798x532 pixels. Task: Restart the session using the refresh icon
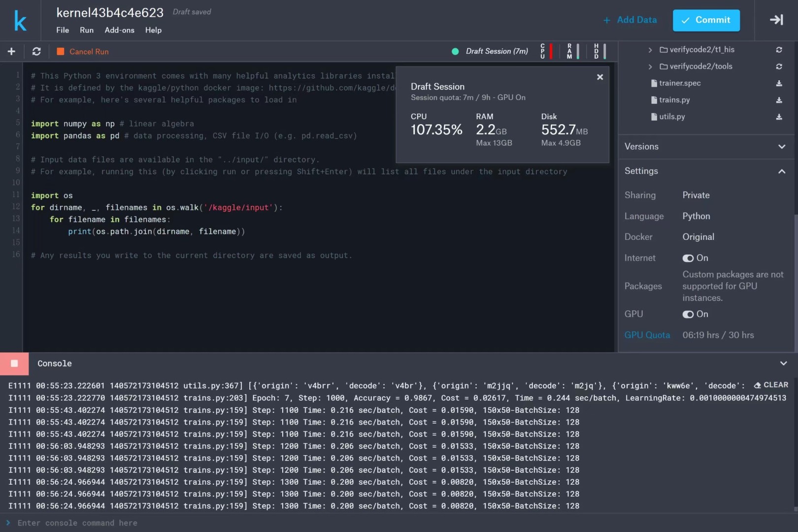35,51
